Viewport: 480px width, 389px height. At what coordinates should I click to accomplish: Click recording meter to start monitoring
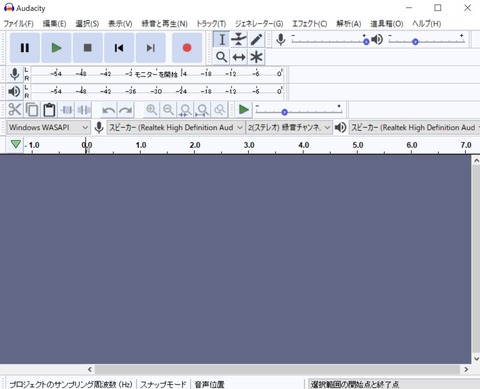pos(157,74)
